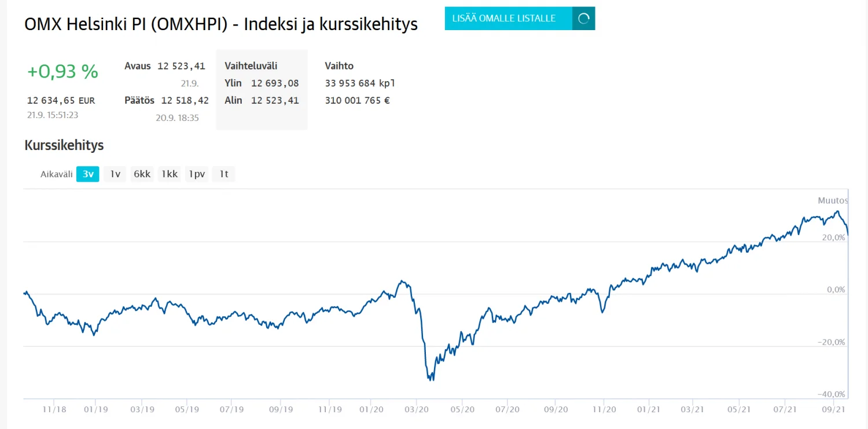Choose the 6kk time range
This screenshot has height=429, width=868.
(x=142, y=174)
